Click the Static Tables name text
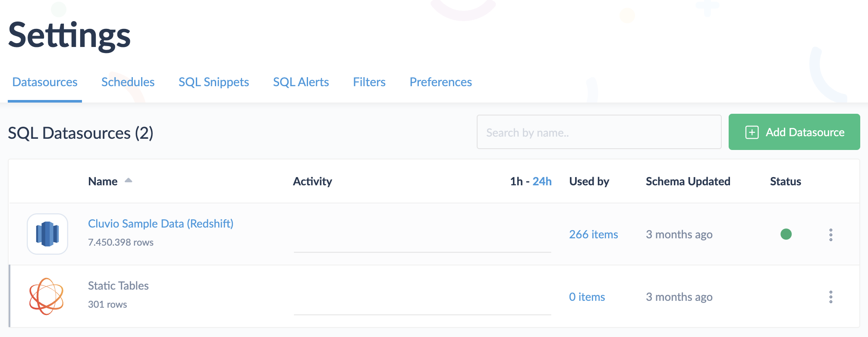This screenshot has width=868, height=337. tap(118, 286)
